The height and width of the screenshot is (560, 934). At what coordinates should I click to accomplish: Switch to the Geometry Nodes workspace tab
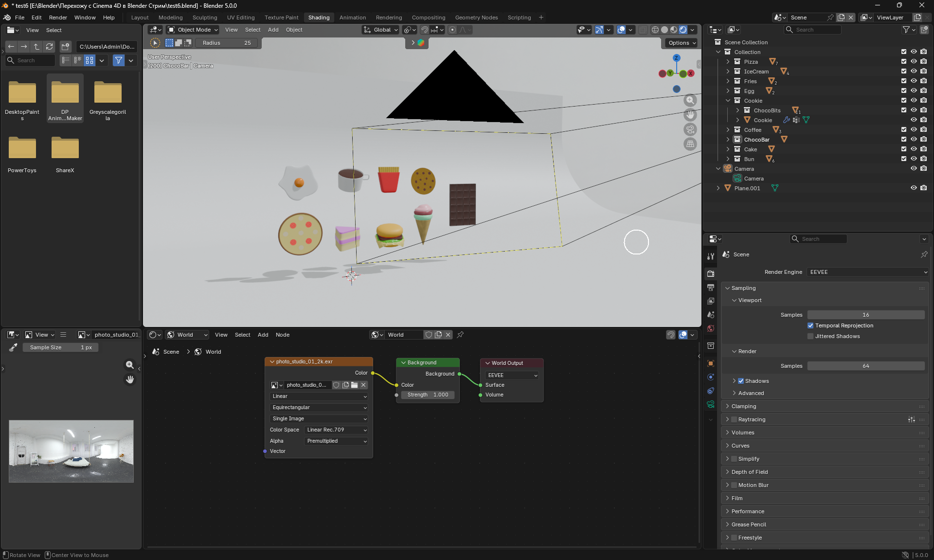(x=476, y=18)
